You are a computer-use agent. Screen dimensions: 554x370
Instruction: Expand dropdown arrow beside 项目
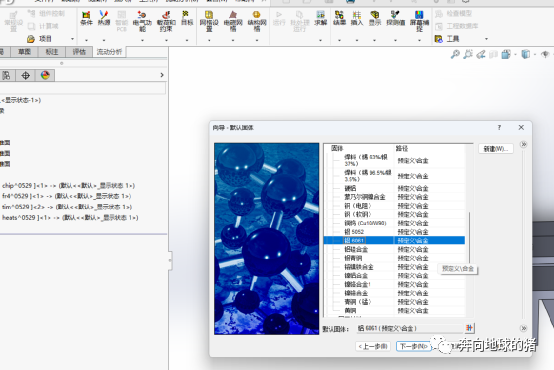[x=72, y=39]
